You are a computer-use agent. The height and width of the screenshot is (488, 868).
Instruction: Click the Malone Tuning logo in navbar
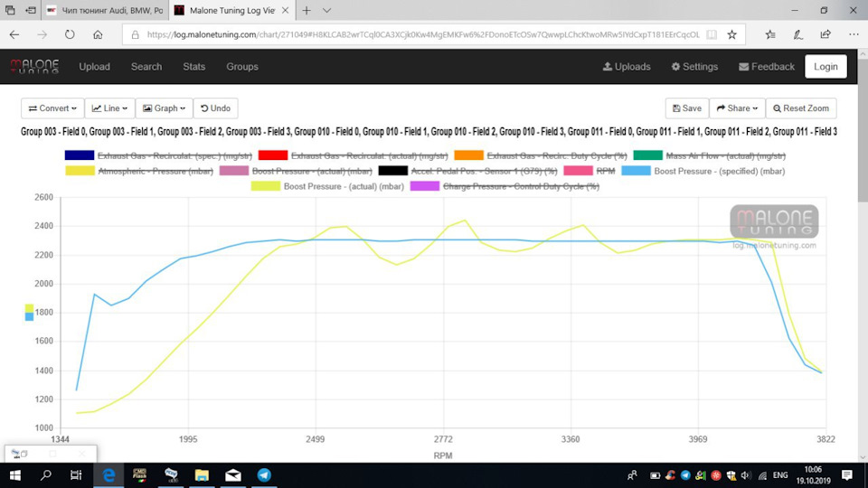(x=34, y=66)
